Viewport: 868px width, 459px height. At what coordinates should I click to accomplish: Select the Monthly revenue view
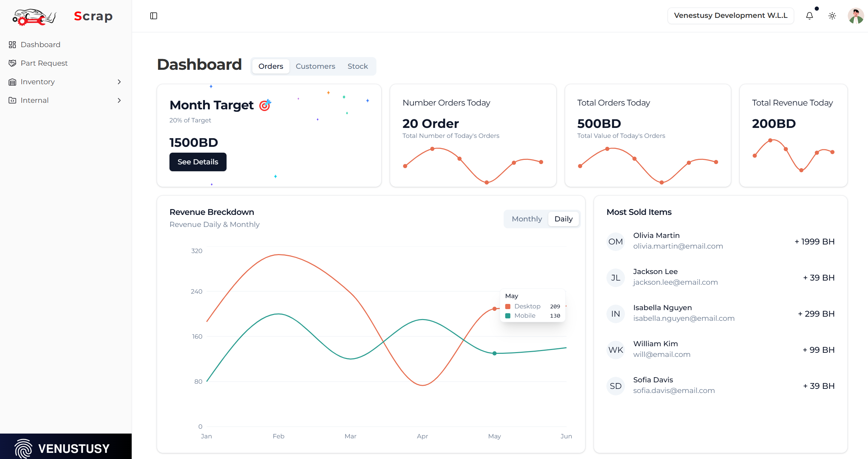click(x=527, y=219)
